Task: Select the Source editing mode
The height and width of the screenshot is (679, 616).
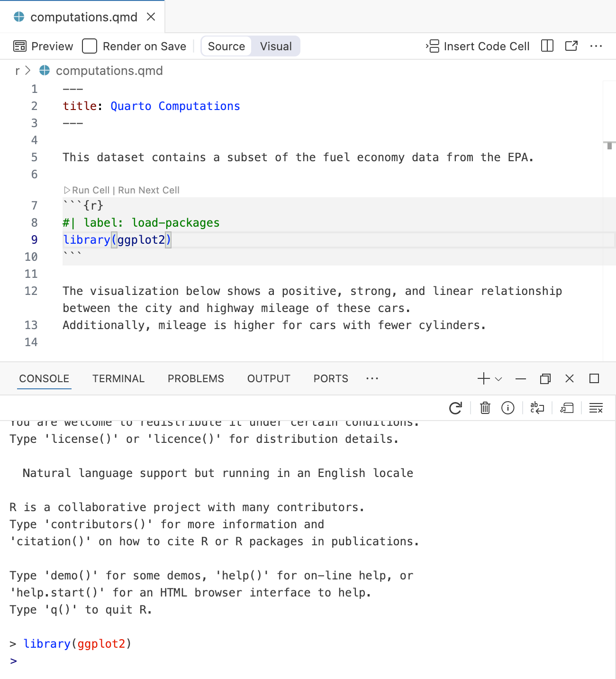Action: (x=226, y=46)
